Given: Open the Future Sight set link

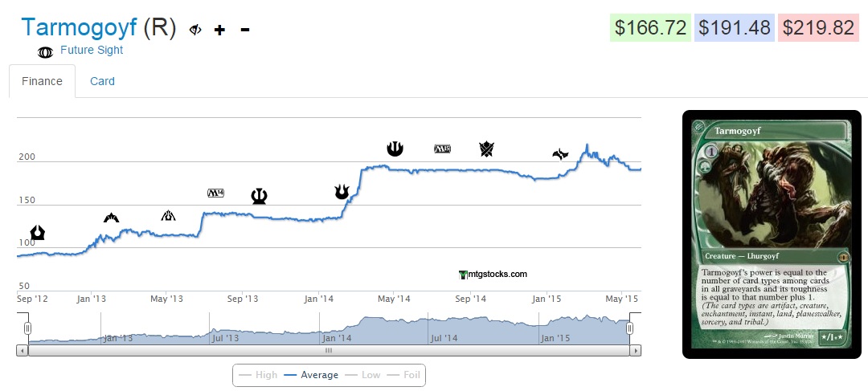Looking at the screenshot, I should point(92,50).
